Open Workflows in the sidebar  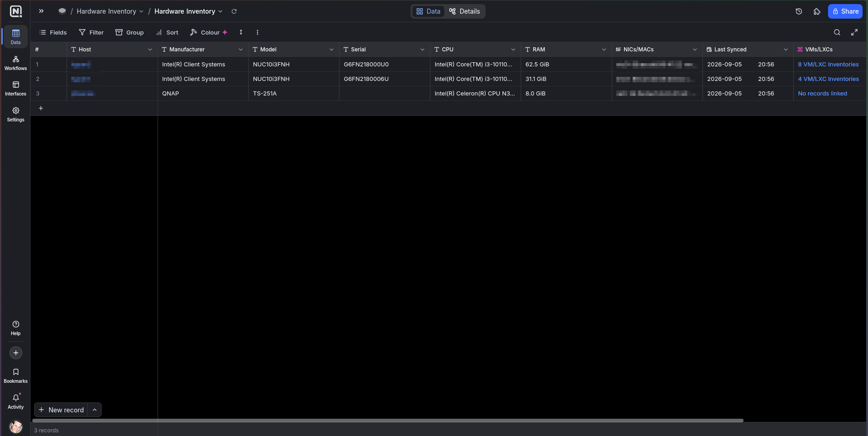pos(16,63)
